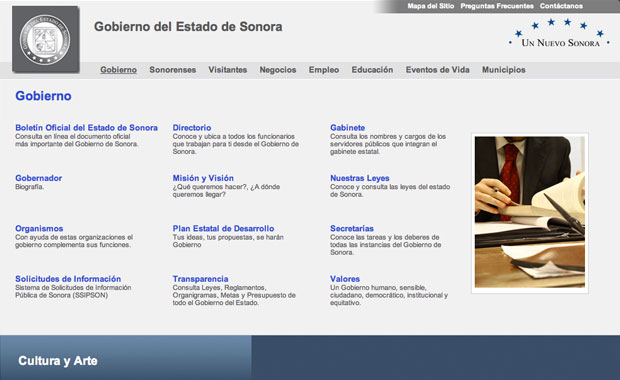Open the Gabinete link

[348, 128]
